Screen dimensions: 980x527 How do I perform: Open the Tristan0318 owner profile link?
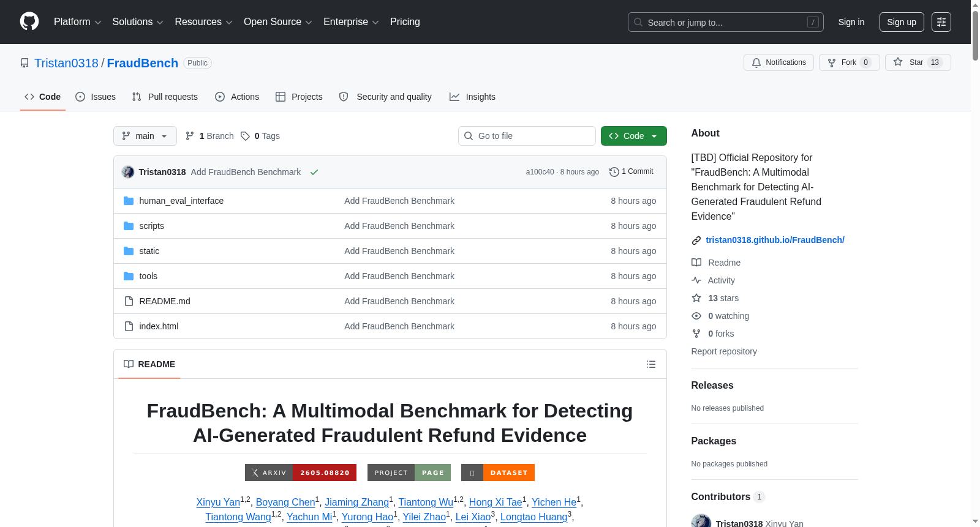[x=66, y=63]
